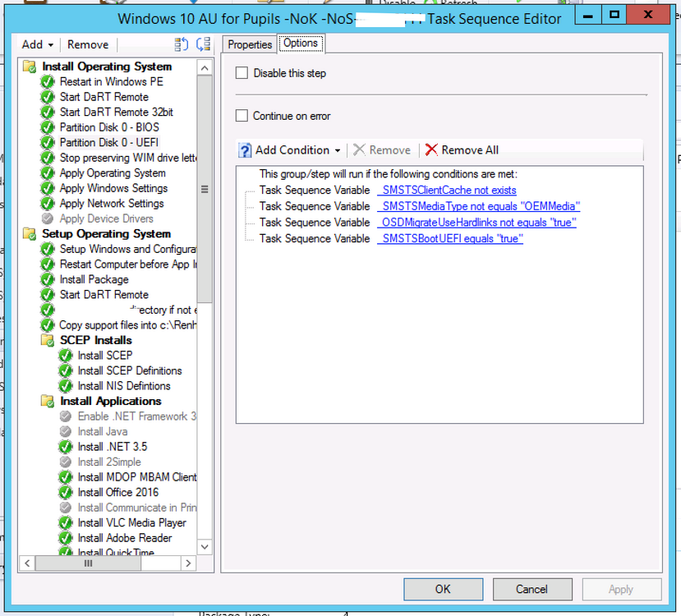This screenshot has width=681, height=616.
Task: Open the _SMSTSBootUEFI equals true condition
Action: 450,238
